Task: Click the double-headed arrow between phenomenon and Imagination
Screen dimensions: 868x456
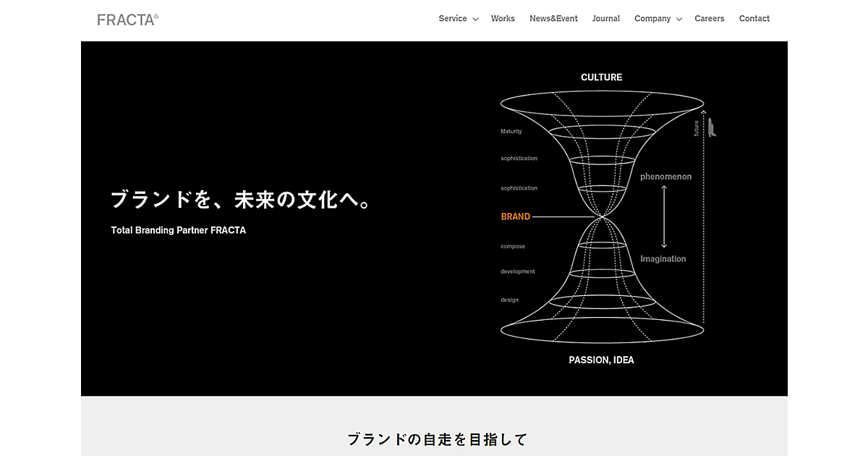Action: click(664, 217)
